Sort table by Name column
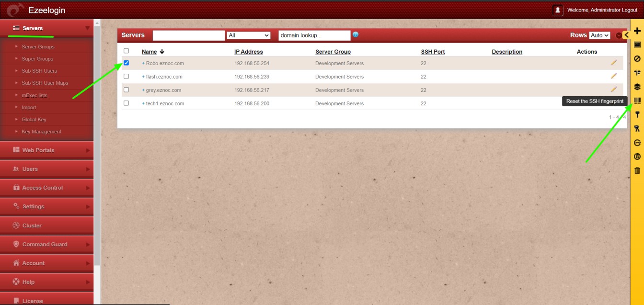 pyautogui.click(x=149, y=52)
